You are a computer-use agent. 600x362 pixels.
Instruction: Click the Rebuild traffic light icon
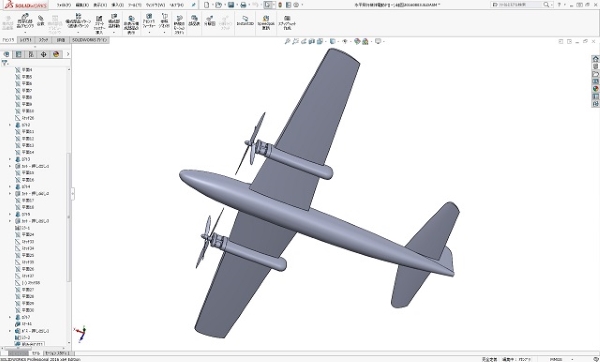(280, 5)
